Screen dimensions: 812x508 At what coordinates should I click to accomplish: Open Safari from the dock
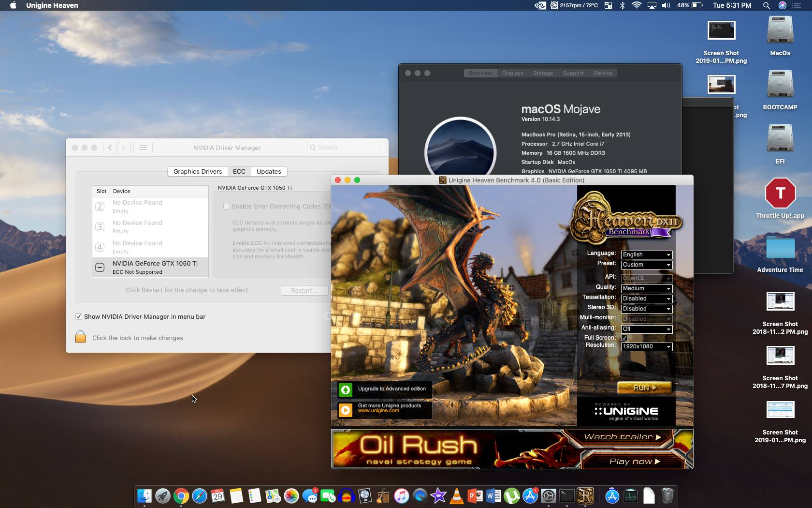[x=200, y=496]
